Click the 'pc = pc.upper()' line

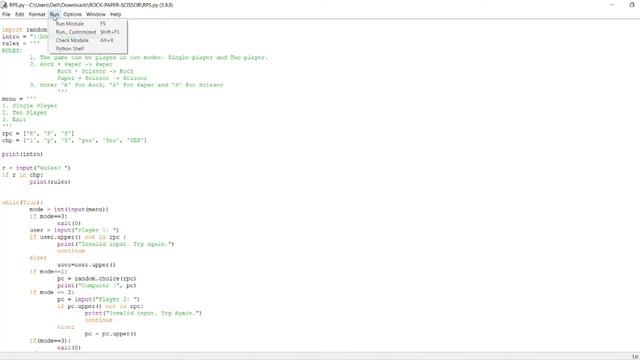click(x=111, y=334)
